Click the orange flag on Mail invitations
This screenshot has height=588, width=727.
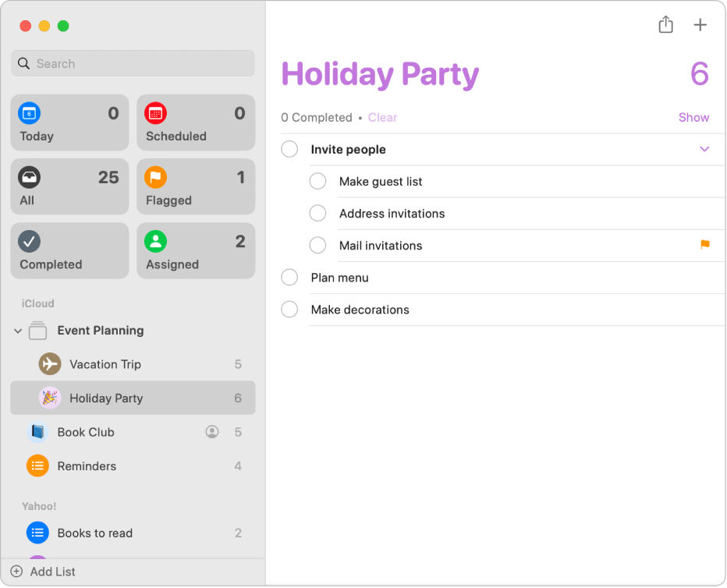point(705,245)
